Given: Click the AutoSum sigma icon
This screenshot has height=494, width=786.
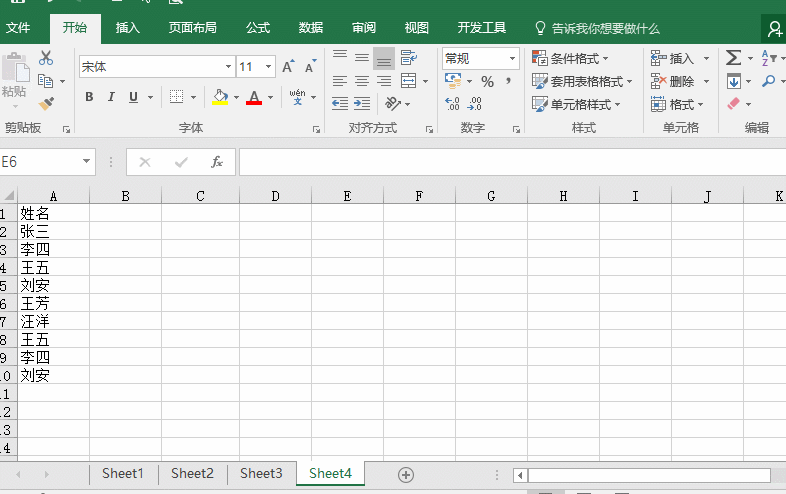Looking at the screenshot, I should pos(733,58).
